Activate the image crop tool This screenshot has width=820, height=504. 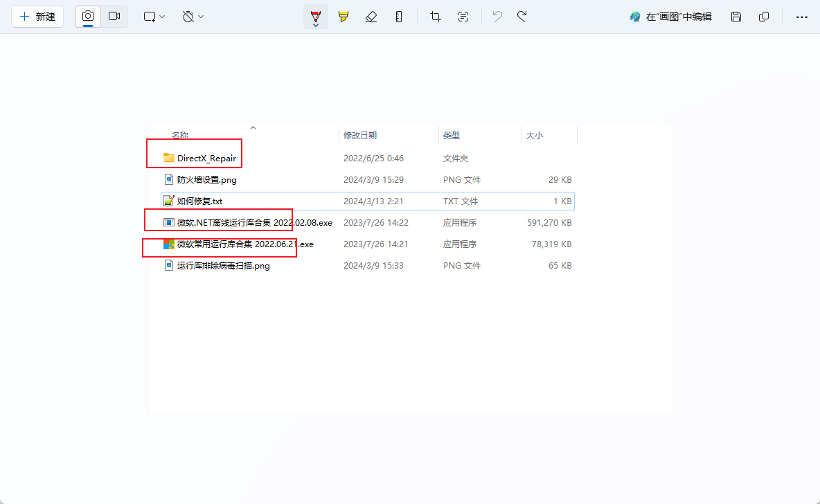(x=435, y=17)
